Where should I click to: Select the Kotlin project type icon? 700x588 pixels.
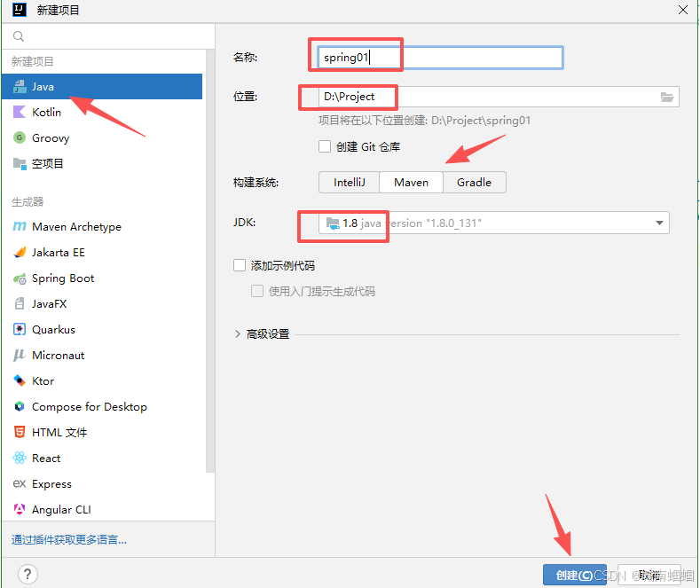click(20, 113)
